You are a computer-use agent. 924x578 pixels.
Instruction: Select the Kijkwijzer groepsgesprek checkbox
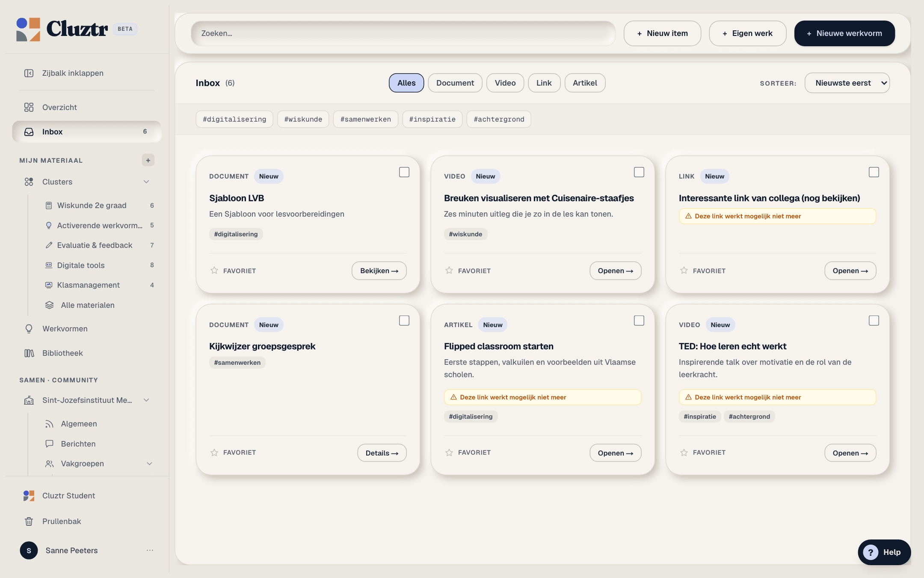point(404,321)
